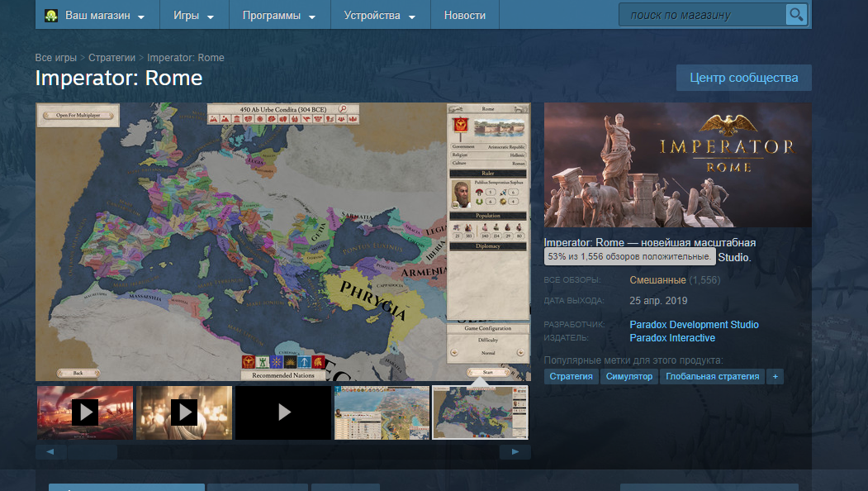This screenshot has width=868, height=491.
Task: Select the fourth thumbnail showing terrain gameplay
Action: tap(382, 412)
